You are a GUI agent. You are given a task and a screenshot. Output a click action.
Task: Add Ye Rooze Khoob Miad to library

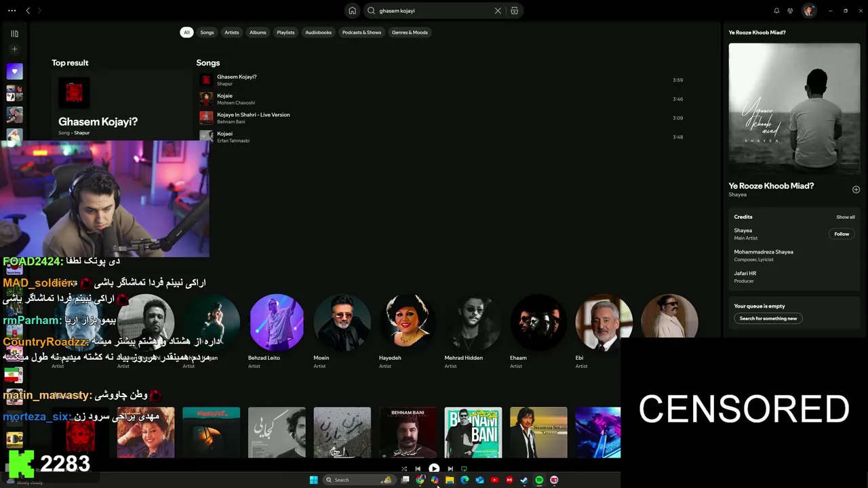(x=856, y=190)
